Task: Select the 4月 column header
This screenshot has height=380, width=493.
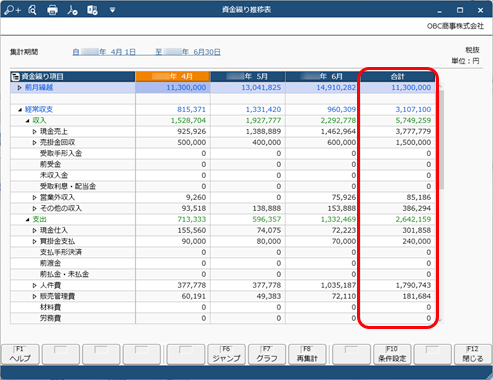Action: [x=173, y=77]
